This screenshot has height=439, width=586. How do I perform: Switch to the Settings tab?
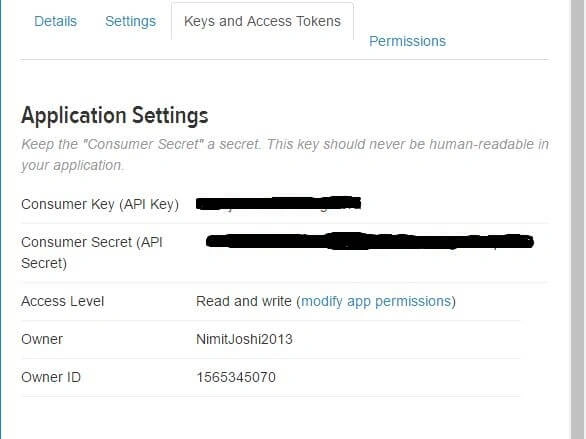pos(130,21)
